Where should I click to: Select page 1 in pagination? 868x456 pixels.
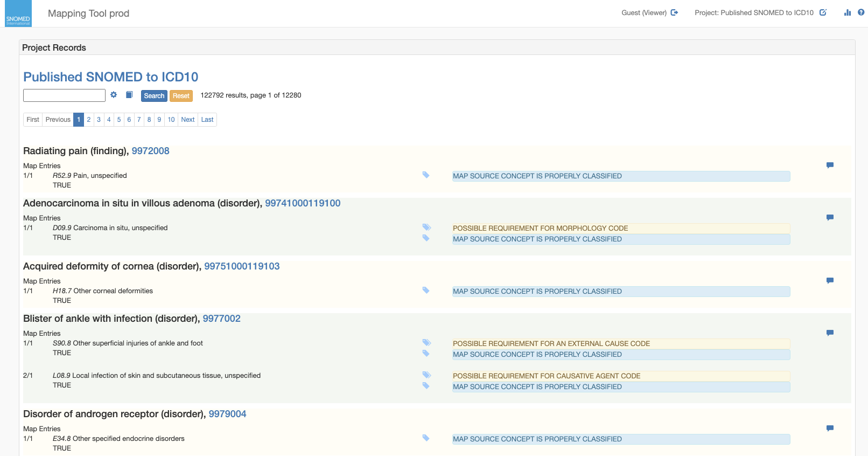pyautogui.click(x=79, y=120)
